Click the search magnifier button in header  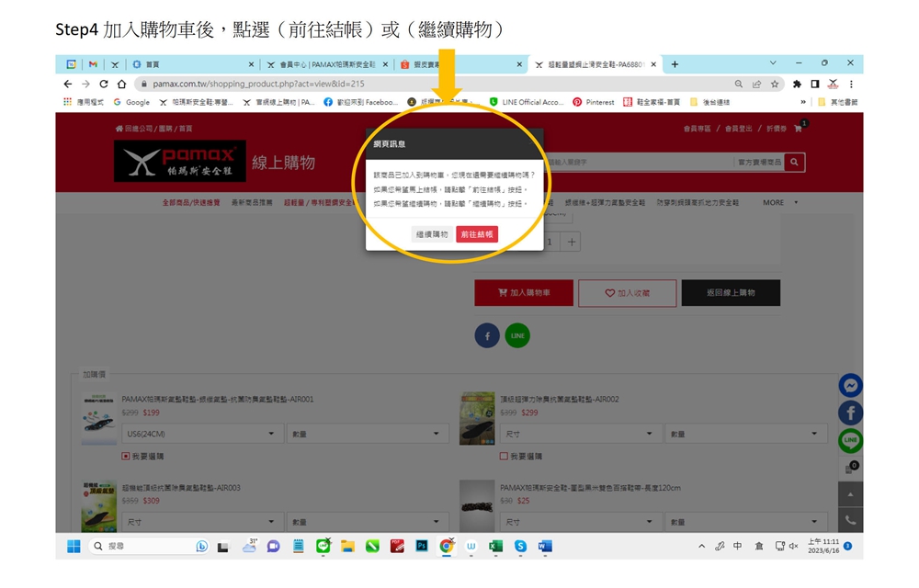(x=794, y=163)
